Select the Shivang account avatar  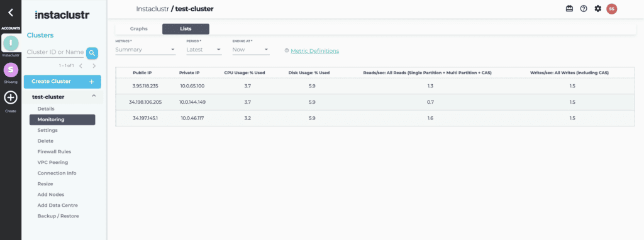pos(11,70)
